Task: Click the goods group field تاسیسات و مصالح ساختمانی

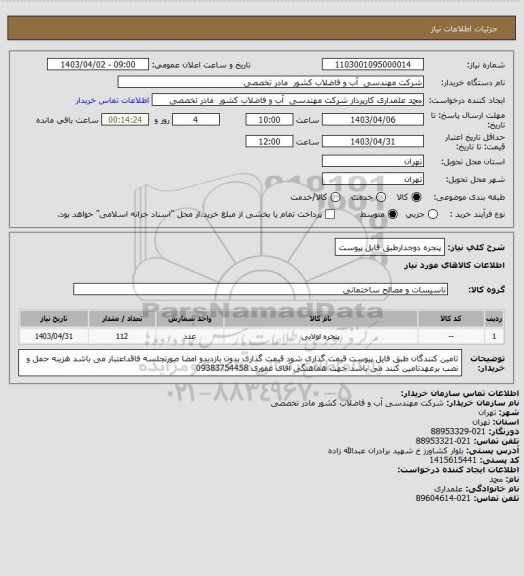Action: coord(260,289)
